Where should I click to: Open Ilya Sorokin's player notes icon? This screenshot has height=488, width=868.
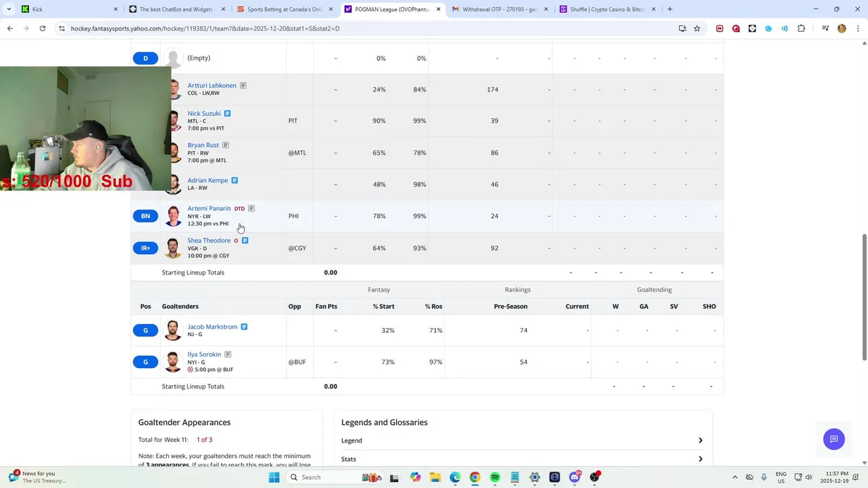pos(227,354)
